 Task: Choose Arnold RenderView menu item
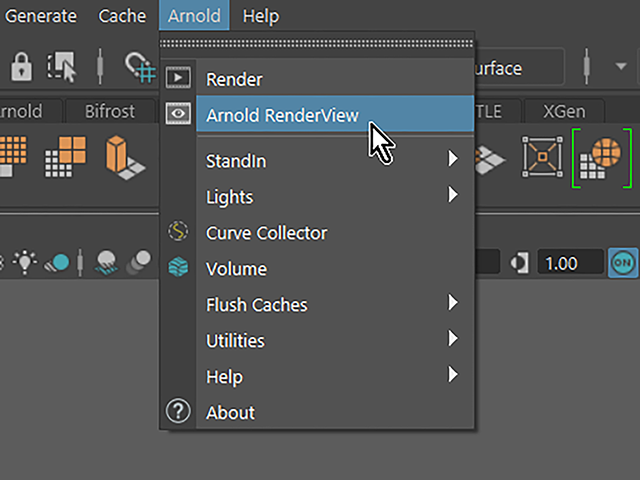point(335,114)
